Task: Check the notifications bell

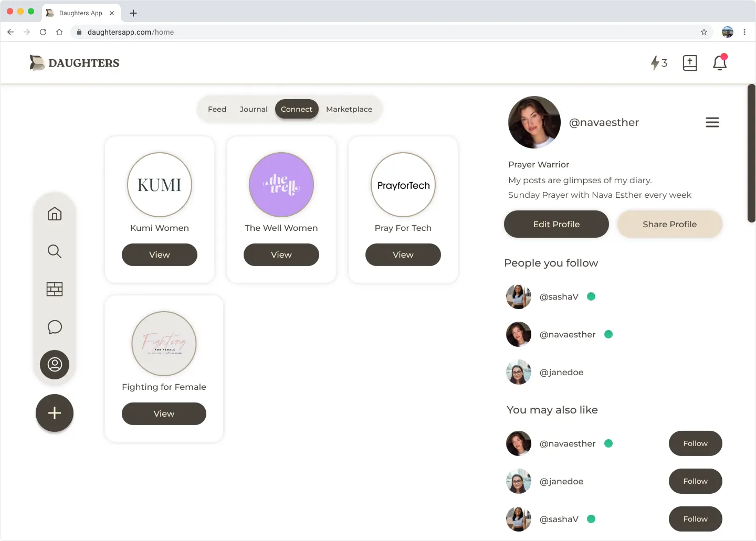Action: pos(719,63)
